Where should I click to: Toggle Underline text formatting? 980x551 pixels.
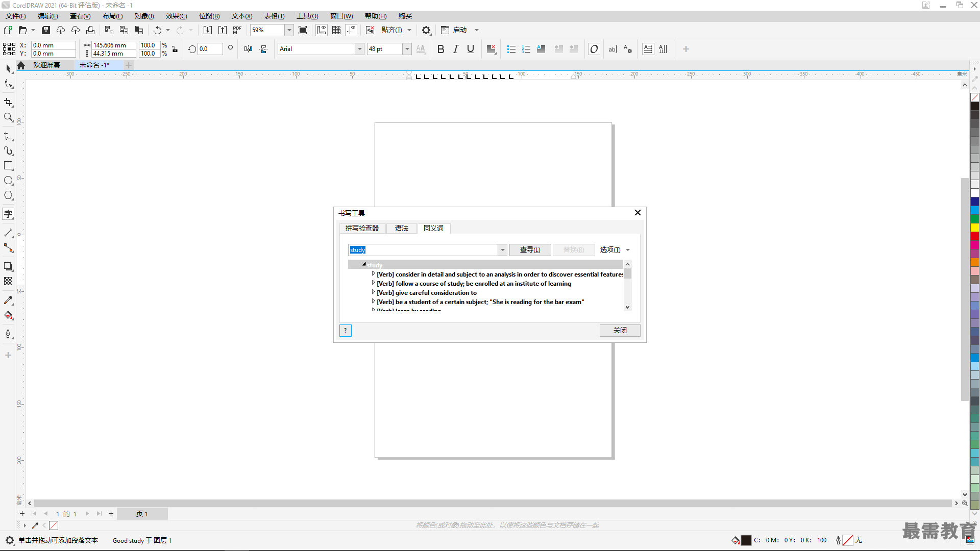tap(471, 49)
